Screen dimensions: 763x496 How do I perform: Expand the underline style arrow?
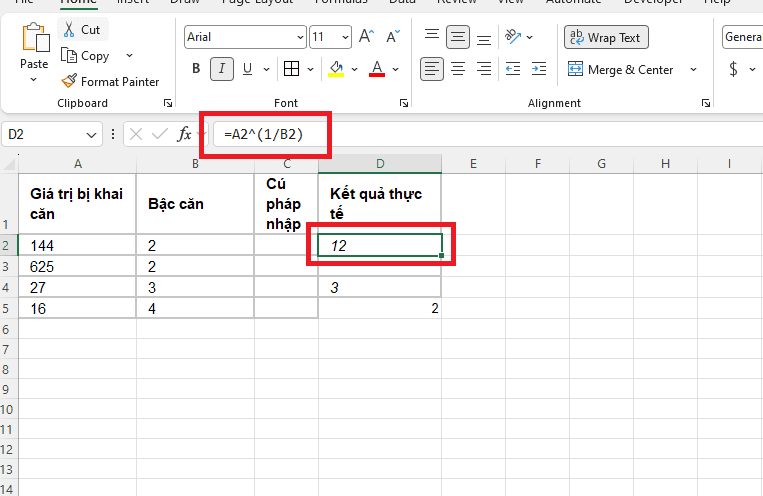click(x=267, y=69)
